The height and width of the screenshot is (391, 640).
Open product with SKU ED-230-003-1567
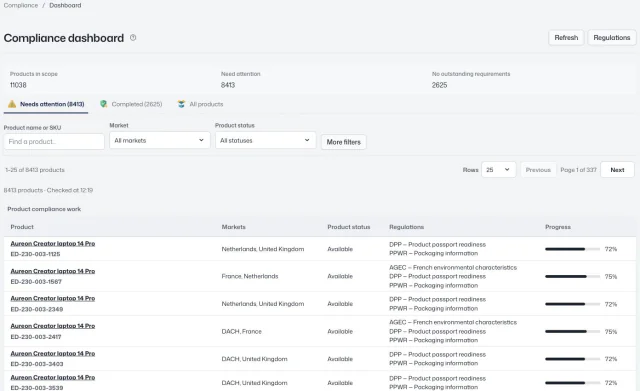(x=53, y=271)
